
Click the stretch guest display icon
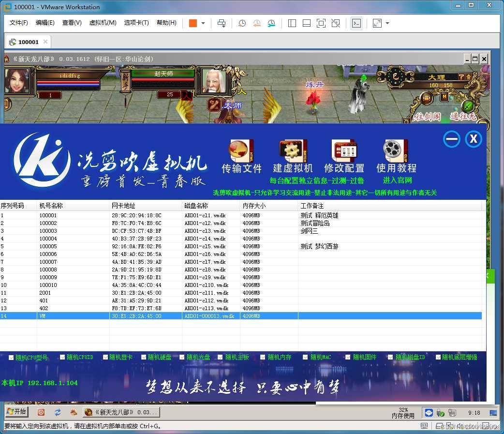tap(377, 23)
